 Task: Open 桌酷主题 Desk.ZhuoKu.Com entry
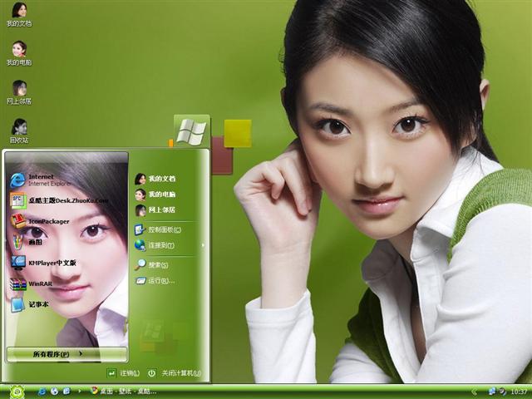pyautogui.click(x=59, y=200)
